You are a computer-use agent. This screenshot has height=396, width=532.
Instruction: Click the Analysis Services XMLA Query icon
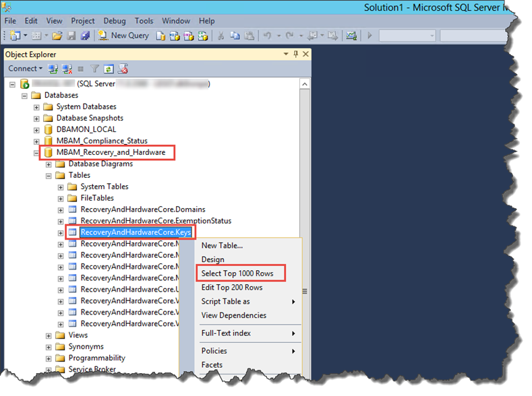[203, 36]
